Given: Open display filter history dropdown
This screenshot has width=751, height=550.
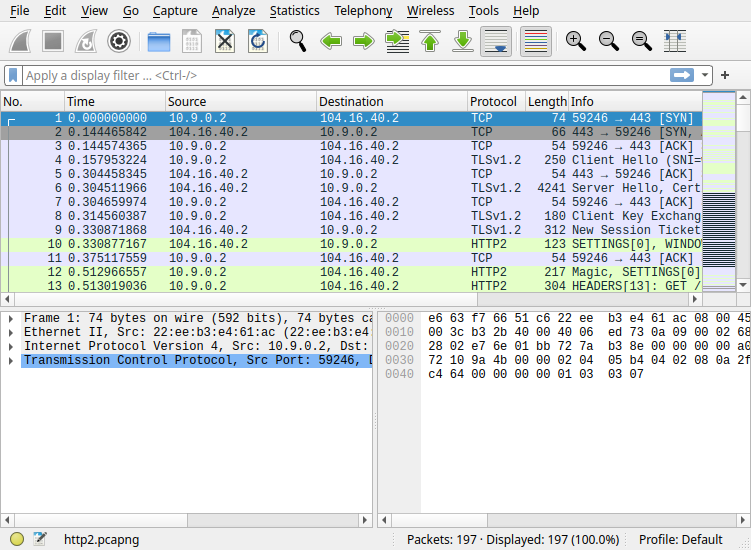Looking at the screenshot, I should pyautogui.click(x=705, y=75).
